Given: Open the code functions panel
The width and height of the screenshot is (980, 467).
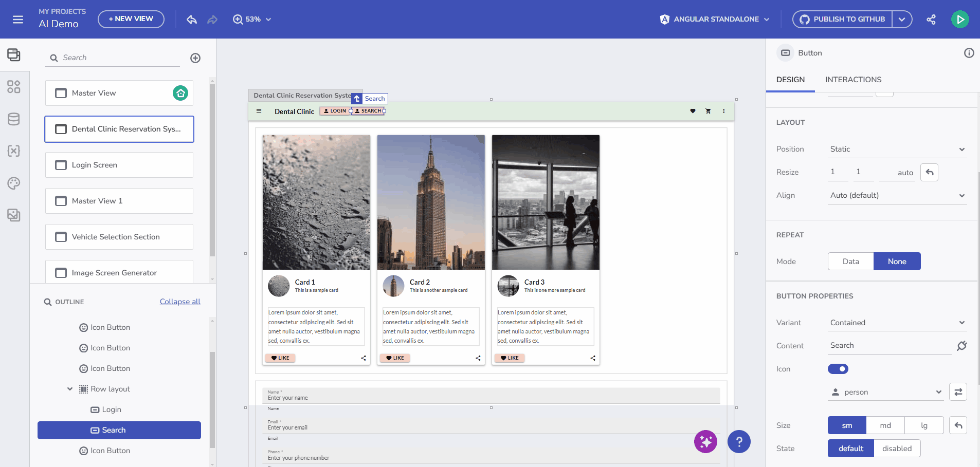Looking at the screenshot, I should (14, 151).
